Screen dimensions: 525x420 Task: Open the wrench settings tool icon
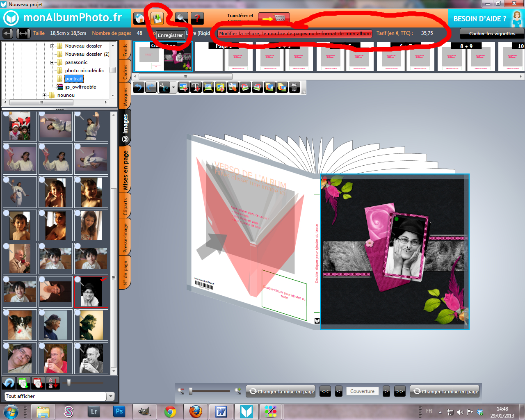(233, 87)
